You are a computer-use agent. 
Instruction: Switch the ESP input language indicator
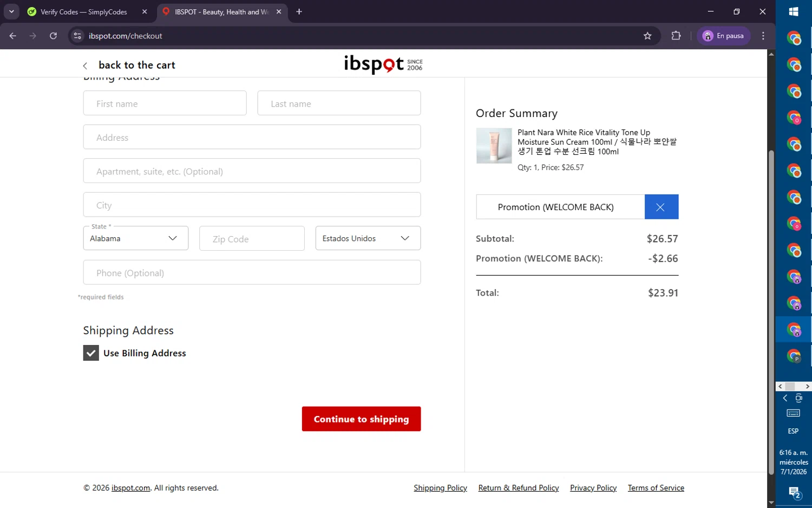click(794, 431)
